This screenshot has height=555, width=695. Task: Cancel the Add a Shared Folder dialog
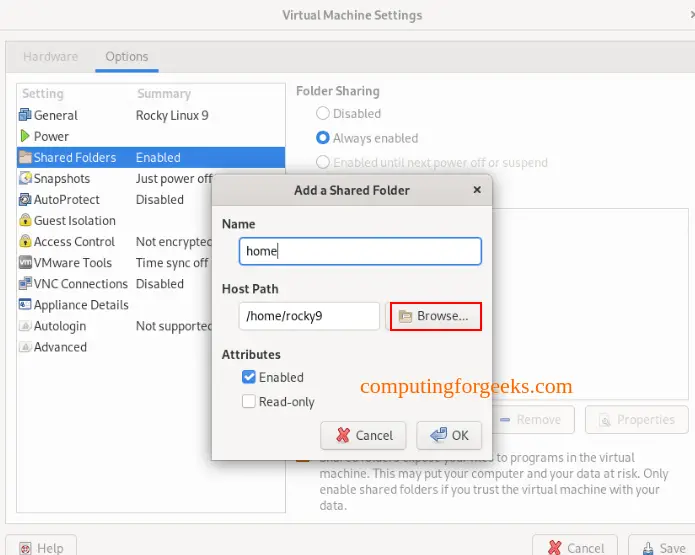pos(363,435)
